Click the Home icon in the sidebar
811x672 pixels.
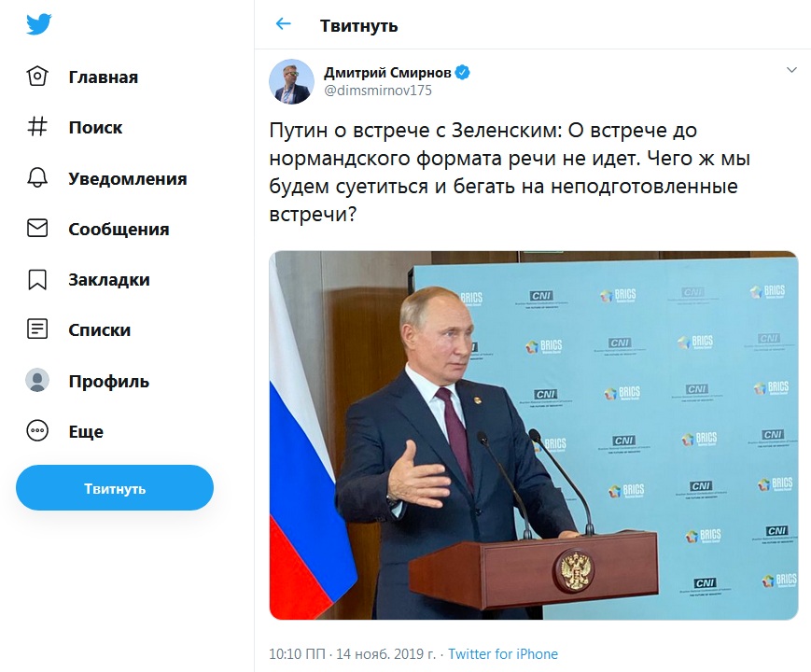pos(37,77)
